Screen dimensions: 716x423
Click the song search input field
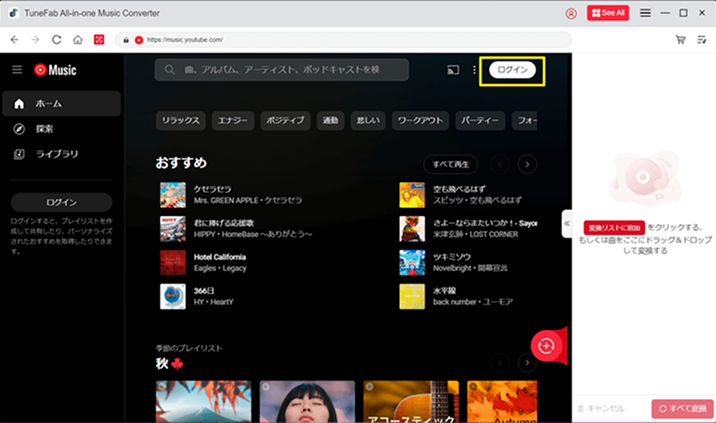tap(281, 69)
